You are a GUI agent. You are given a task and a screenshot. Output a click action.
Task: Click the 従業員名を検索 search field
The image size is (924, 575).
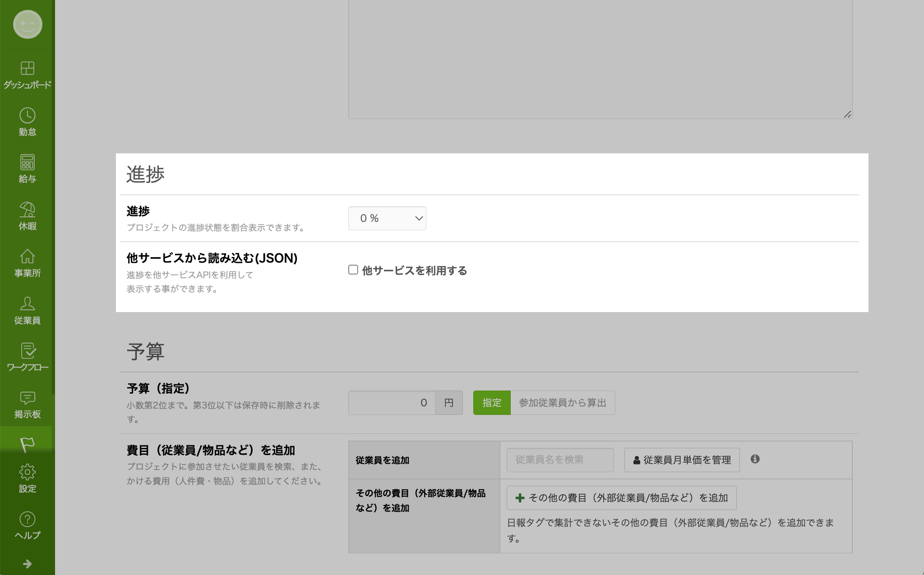pyautogui.click(x=559, y=460)
